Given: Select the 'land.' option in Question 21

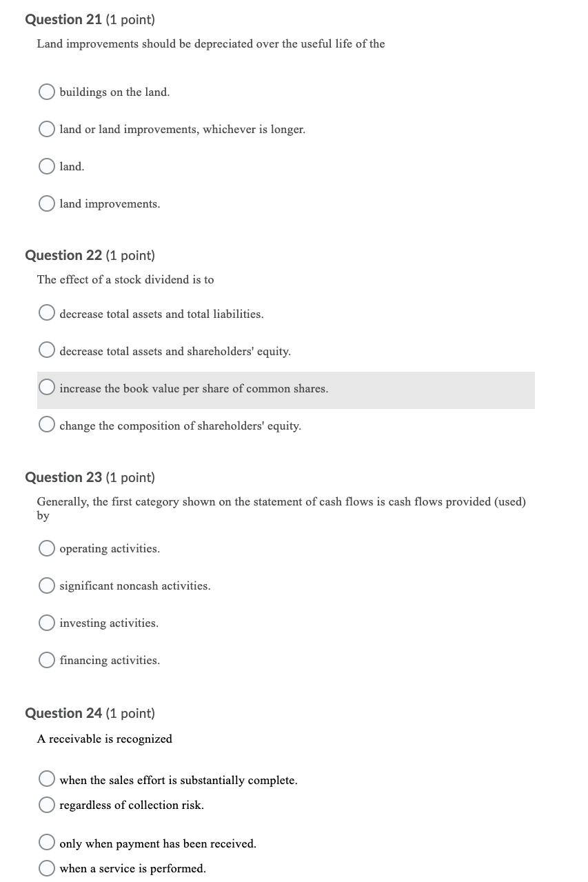Looking at the screenshot, I should point(46,166).
